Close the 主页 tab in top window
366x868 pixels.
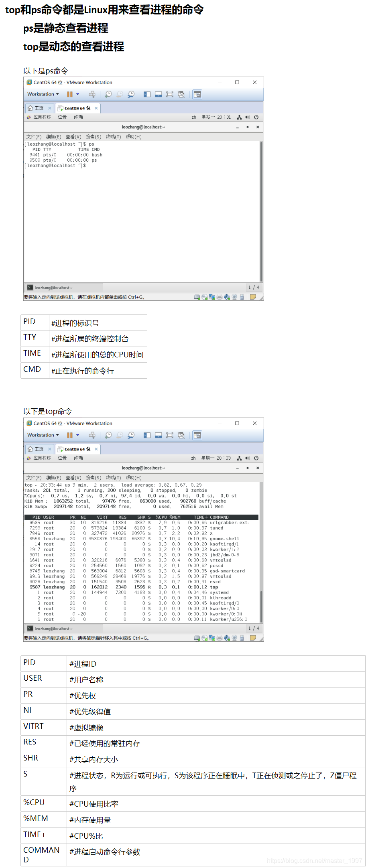tap(50, 449)
